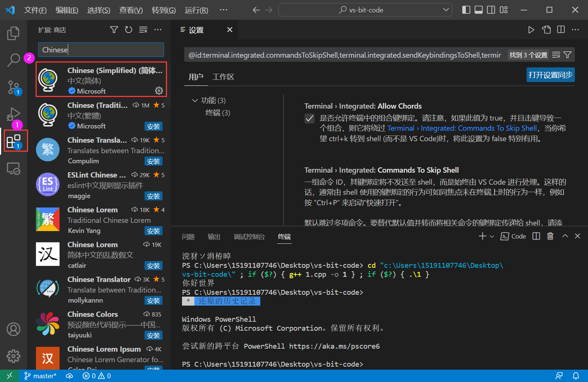
Task: Open feedback icon in status bar
Action: (559, 376)
